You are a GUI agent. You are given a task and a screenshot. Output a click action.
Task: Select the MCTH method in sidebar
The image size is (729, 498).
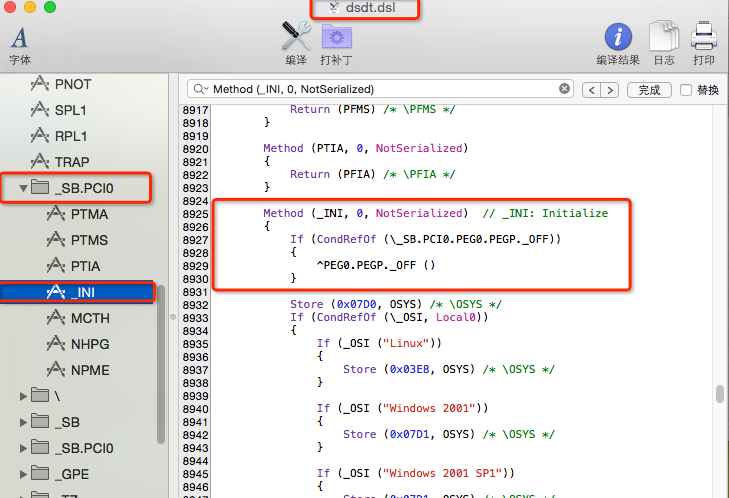coord(89,318)
